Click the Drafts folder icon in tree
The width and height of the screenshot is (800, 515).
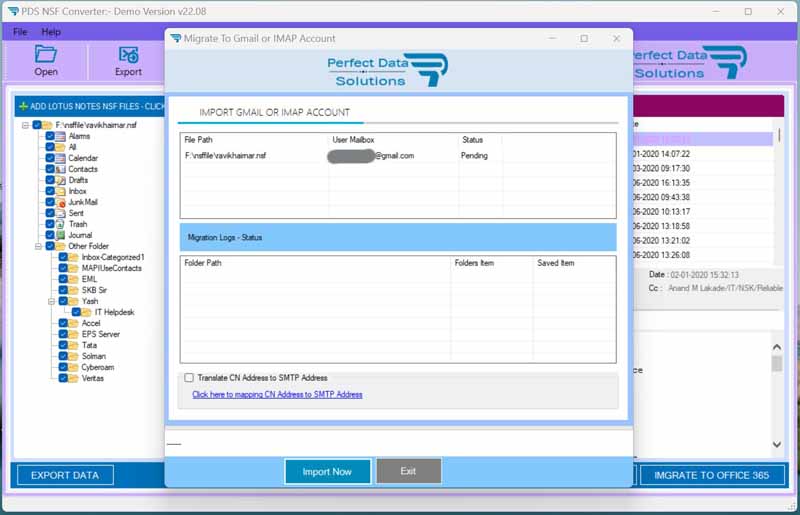[x=61, y=180]
